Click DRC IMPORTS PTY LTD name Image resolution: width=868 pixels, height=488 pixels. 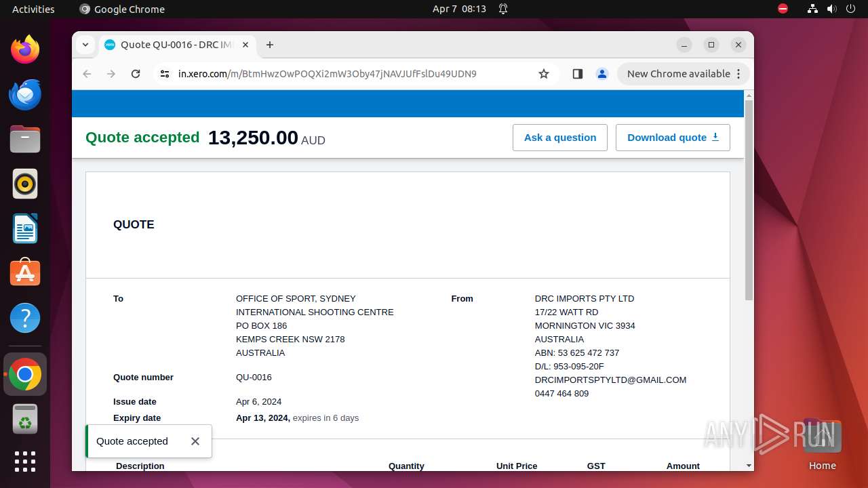[x=585, y=299]
